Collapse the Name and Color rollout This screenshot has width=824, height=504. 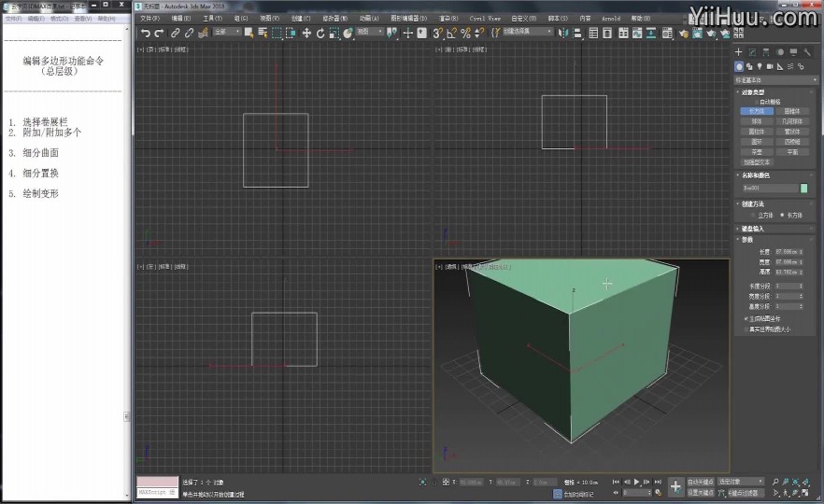[755, 175]
